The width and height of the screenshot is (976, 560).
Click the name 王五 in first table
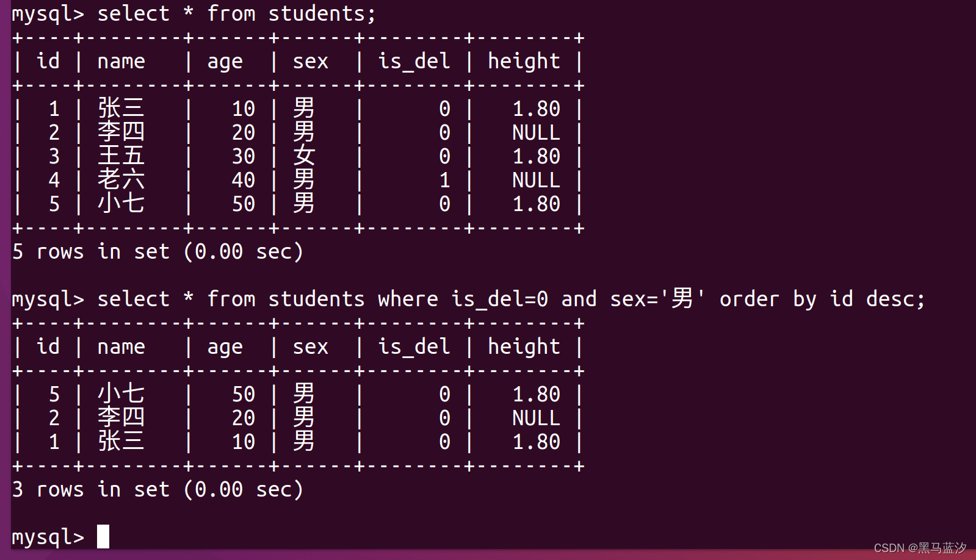coord(121,156)
